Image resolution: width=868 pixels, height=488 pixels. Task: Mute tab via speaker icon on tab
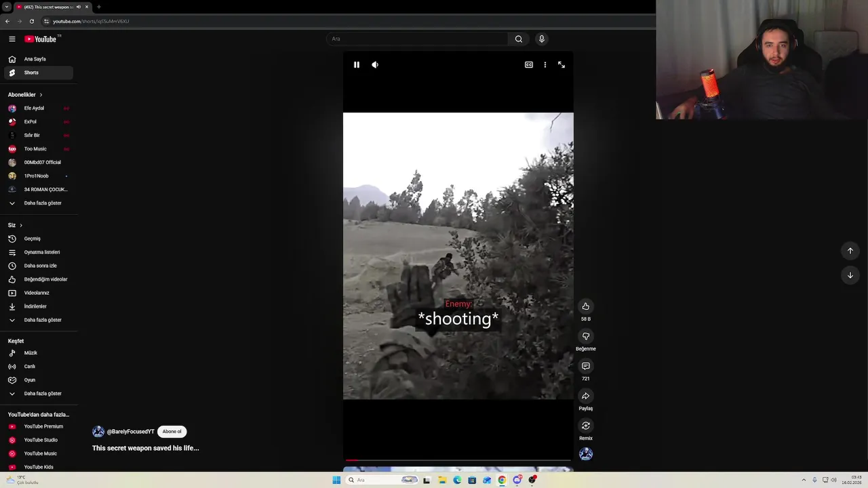78,7
